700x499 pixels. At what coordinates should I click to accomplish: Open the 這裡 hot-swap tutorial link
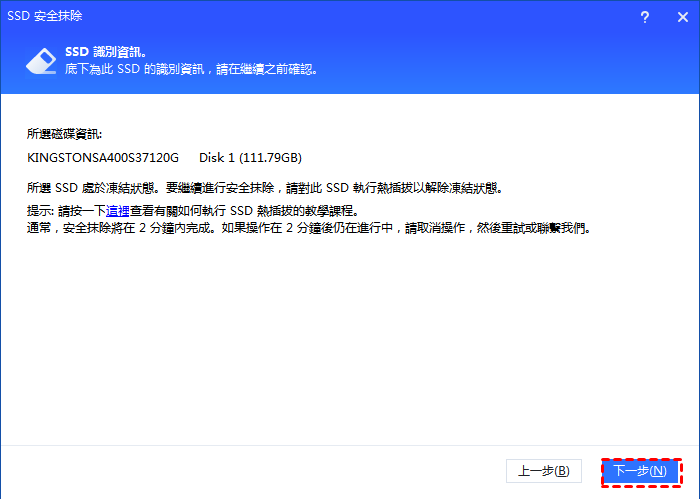point(118,212)
